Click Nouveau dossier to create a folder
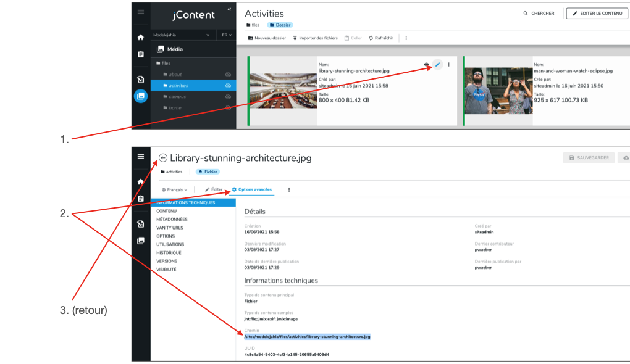 pos(267,38)
